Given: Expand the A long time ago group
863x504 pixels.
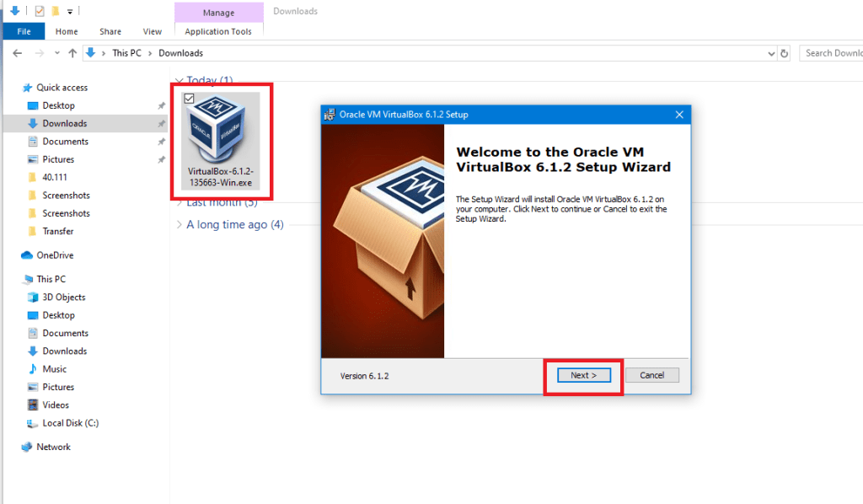Looking at the screenshot, I should pos(179,224).
